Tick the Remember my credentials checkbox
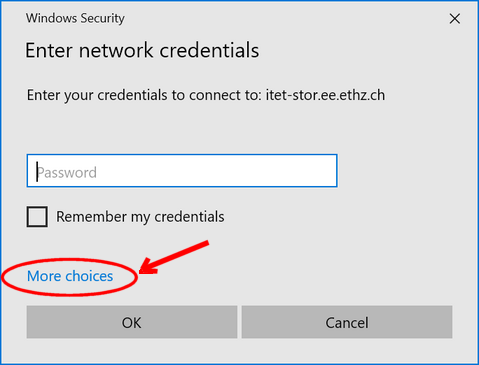The height and width of the screenshot is (365, 479). pyautogui.click(x=37, y=217)
